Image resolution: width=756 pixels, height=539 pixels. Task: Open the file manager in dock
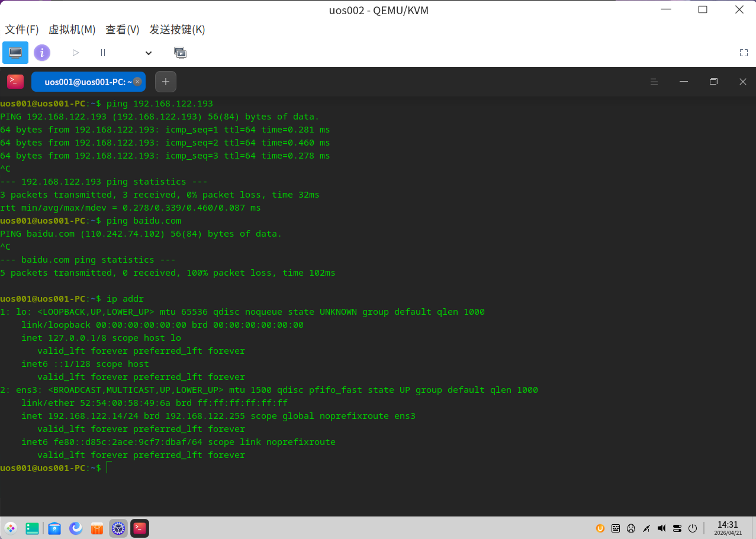point(54,528)
